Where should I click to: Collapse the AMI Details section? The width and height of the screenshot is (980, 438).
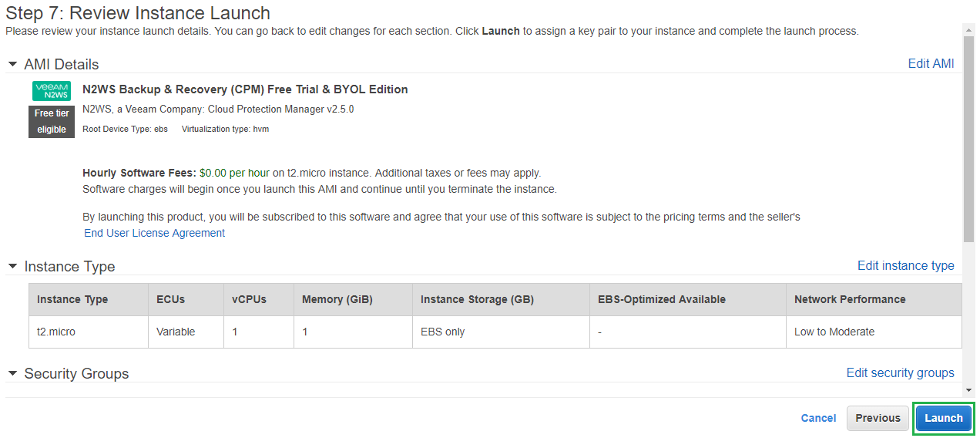(x=13, y=64)
